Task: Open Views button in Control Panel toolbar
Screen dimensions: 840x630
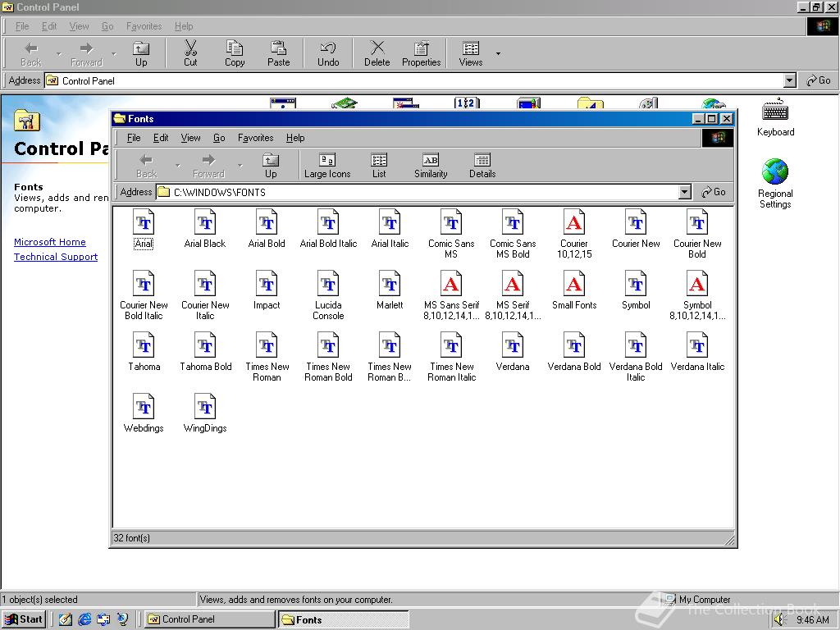Action: point(471,53)
